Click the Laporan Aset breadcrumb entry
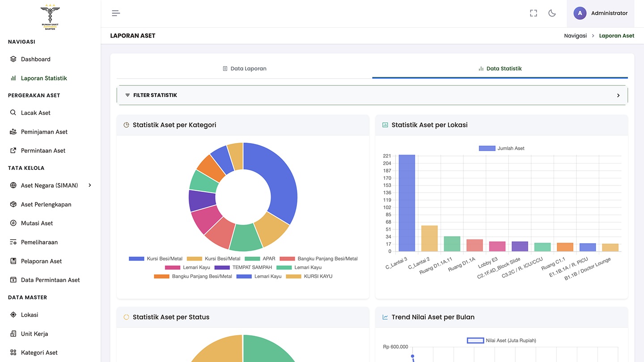This screenshot has height=362, width=644. tap(617, 36)
